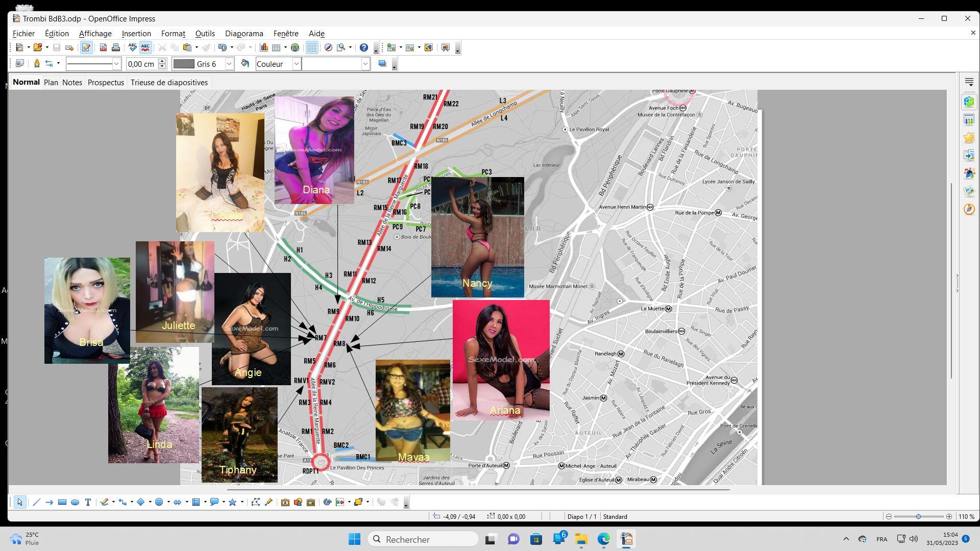Screen dimensions: 980x551
Task: Click the Windows taskbar search box
Action: coord(423,539)
